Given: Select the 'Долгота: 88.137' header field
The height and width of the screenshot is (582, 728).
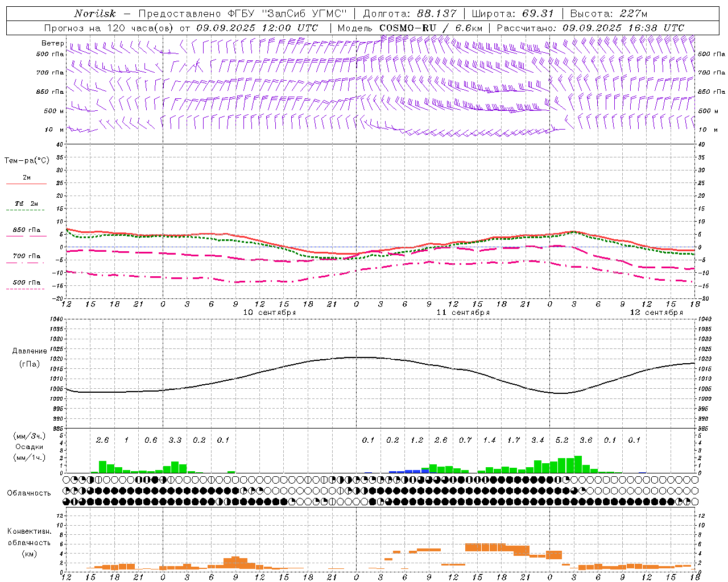Looking at the screenshot, I should [x=409, y=14].
